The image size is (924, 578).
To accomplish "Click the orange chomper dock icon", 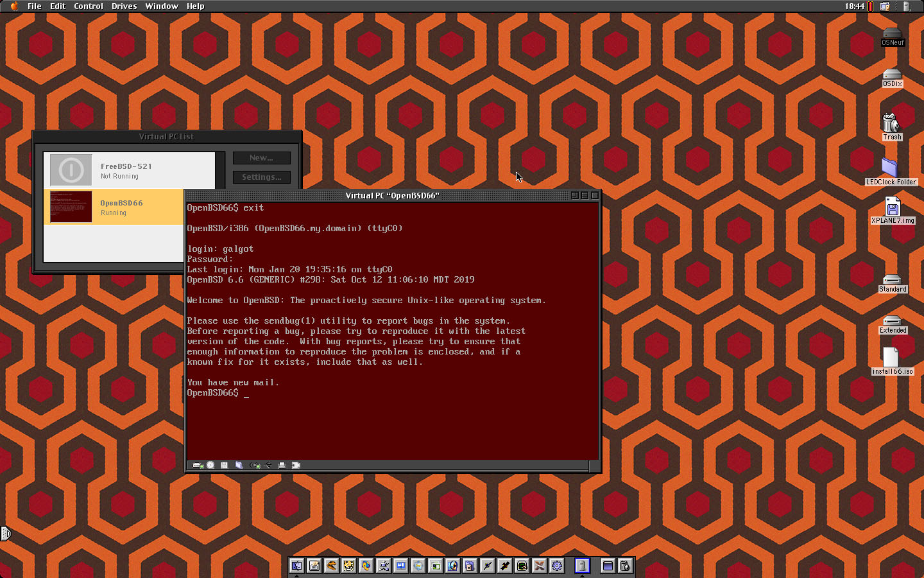I will point(331,566).
